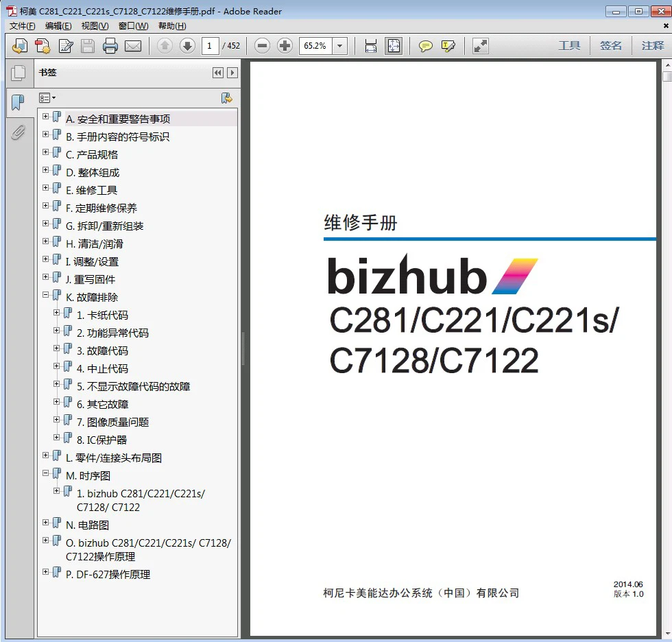Expand bookmark 7. 图像质量问题
The image size is (672, 642).
[x=56, y=420]
